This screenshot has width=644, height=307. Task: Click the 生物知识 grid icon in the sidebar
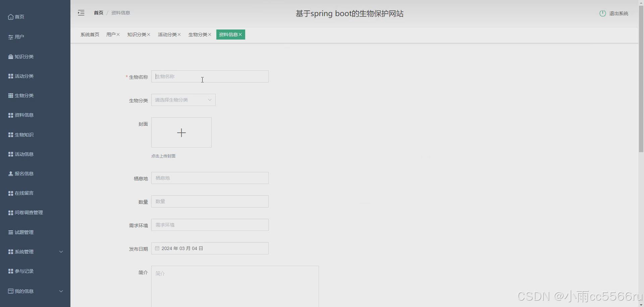(11, 135)
